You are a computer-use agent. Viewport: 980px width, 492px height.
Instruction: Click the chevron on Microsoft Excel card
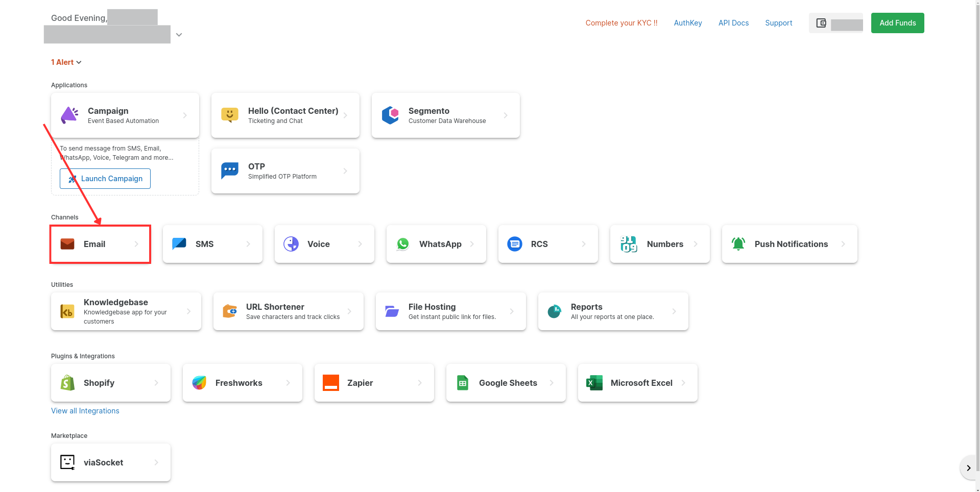(683, 383)
